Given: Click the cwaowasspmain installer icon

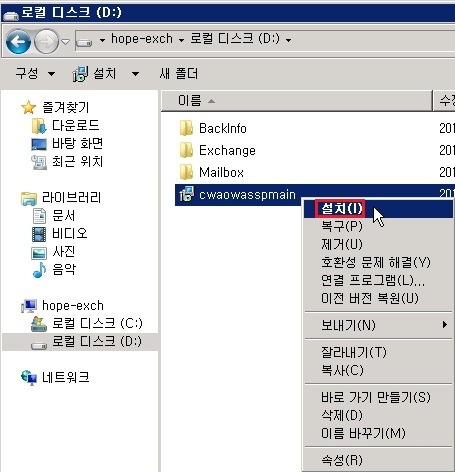Looking at the screenshot, I should [186, 194].
